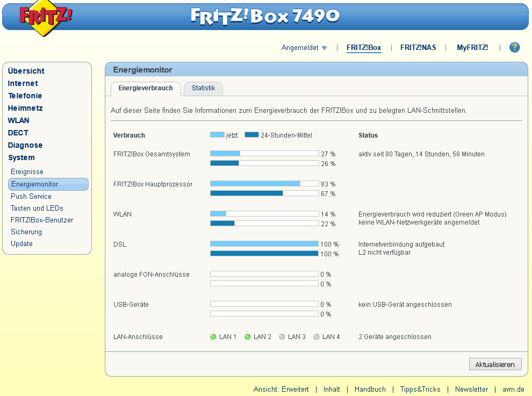
Task: Open the Diagnose menu section
Action: 25,145
